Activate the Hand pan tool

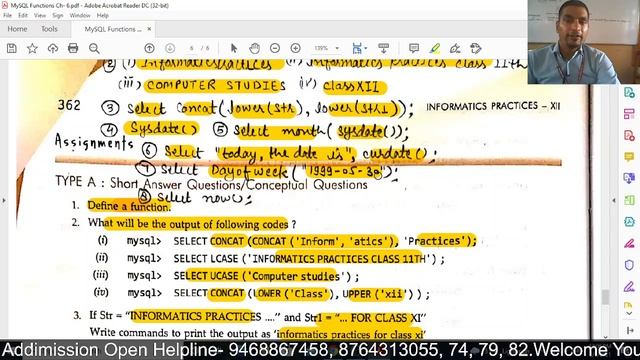click(255, 49)
